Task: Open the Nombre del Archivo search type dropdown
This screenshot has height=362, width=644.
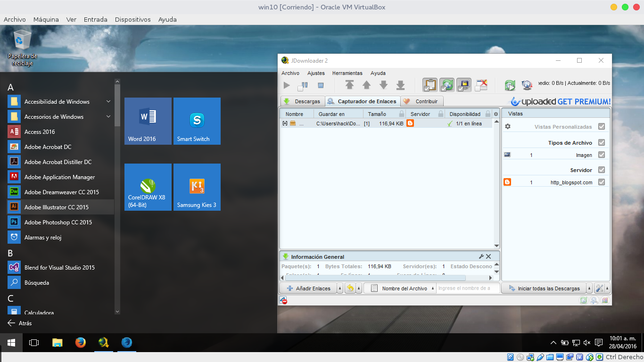Action: (400, 288)
